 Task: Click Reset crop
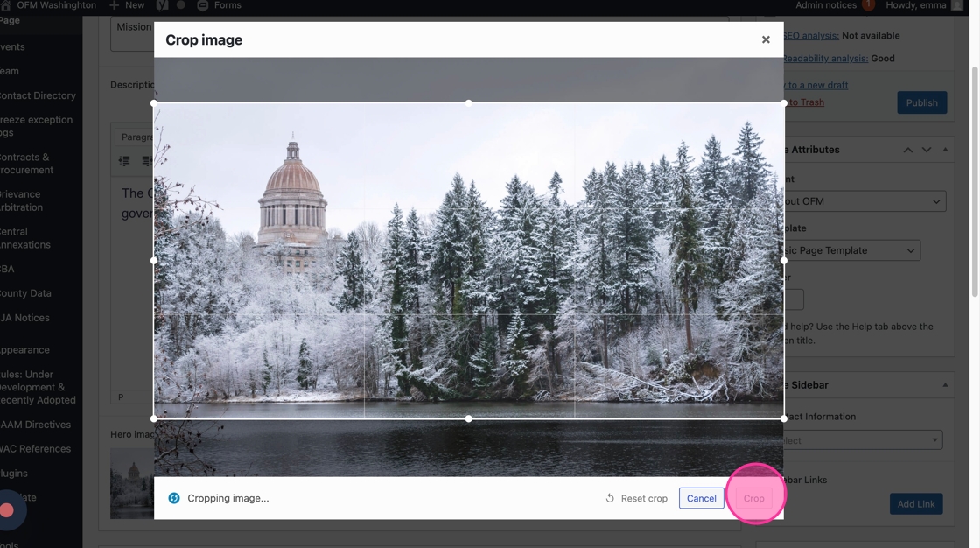(636, 499)
